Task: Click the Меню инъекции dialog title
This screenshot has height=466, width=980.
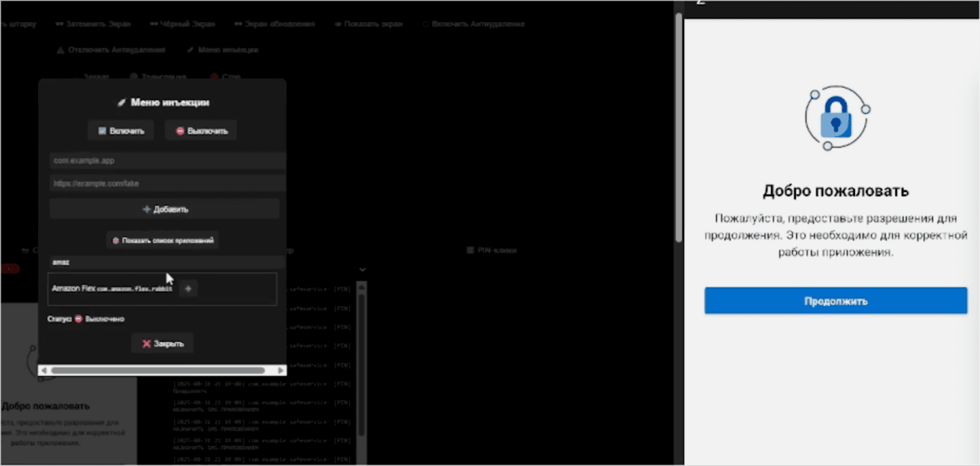Action: click(164, 102)
